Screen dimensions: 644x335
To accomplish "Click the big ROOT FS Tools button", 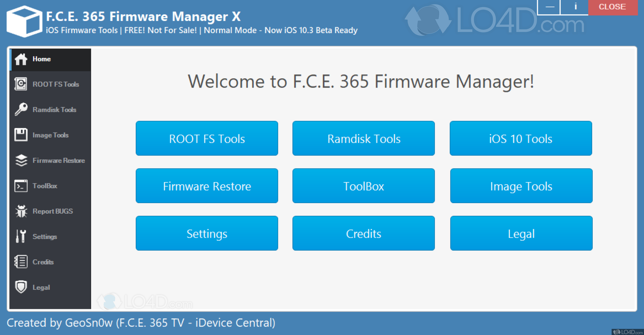I will pos(207,138).
